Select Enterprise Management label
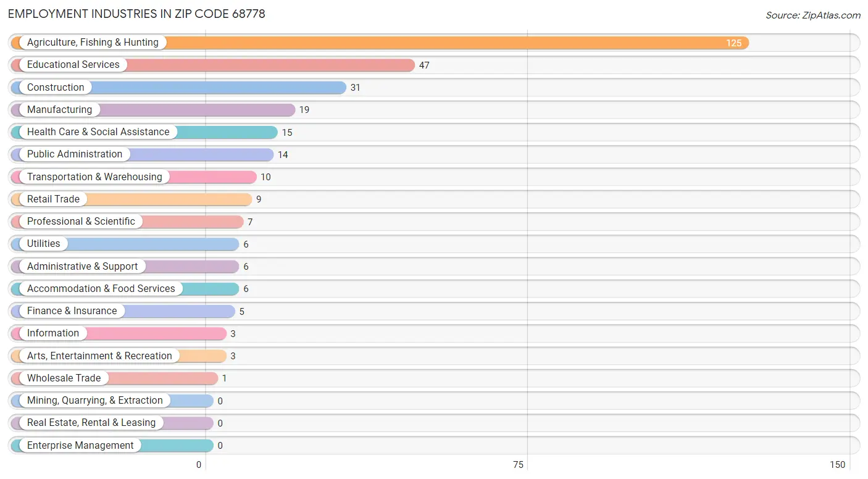Viewport: 868px width, 479px height. tap(80, 445)
